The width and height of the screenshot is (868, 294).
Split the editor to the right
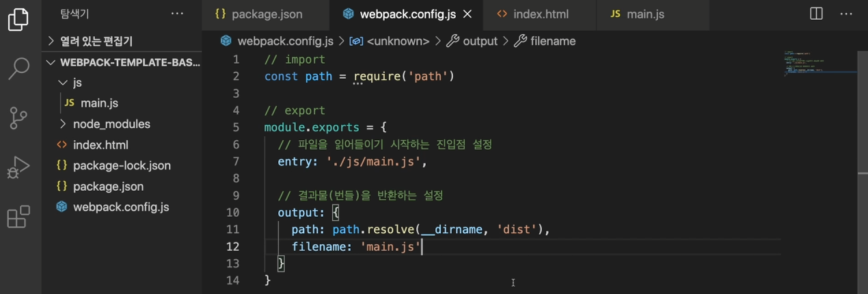point(816,14)
